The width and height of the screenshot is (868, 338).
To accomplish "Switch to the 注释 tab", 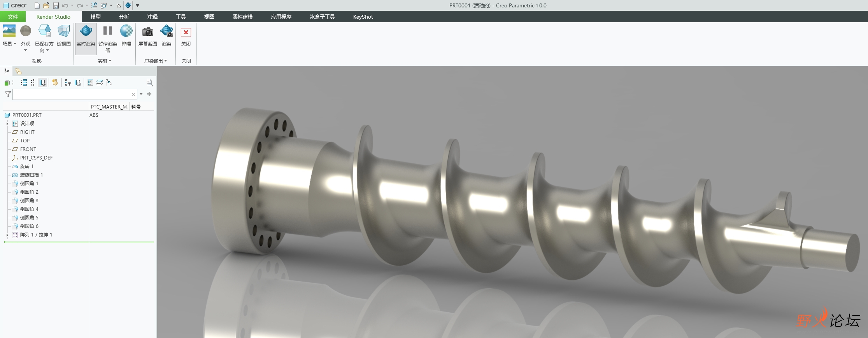I will [x=153, y=17].
